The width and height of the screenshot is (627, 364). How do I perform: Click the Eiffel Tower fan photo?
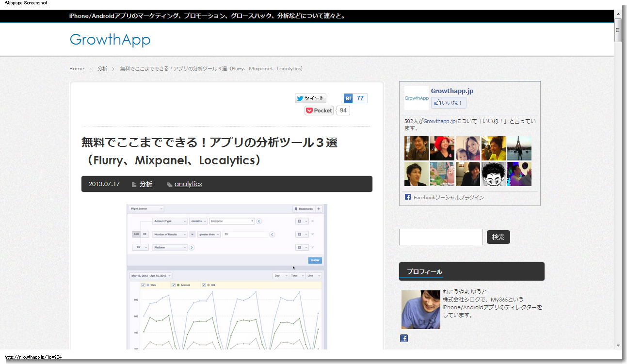[519, 148]
